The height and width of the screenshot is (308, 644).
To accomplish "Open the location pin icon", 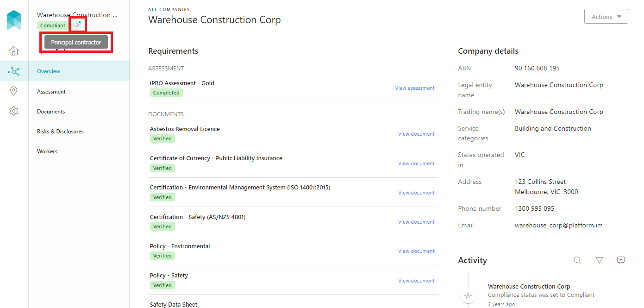I will click(x=14, y=91).
